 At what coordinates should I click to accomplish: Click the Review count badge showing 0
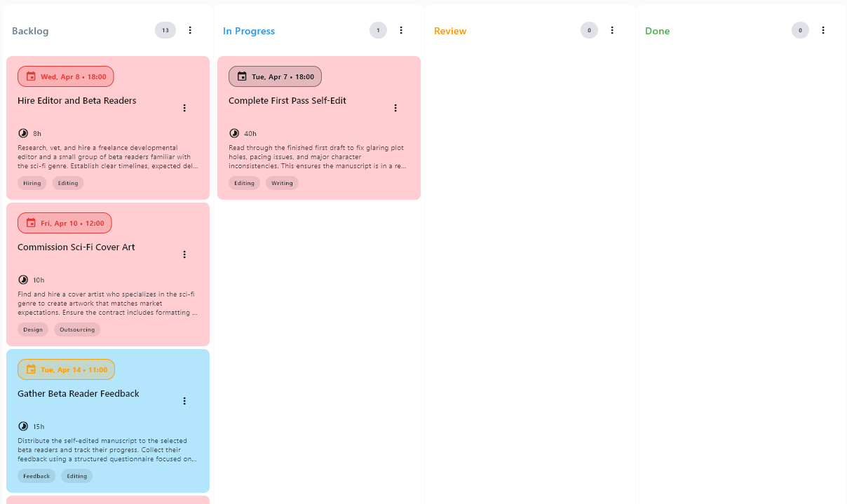(589, 30)
